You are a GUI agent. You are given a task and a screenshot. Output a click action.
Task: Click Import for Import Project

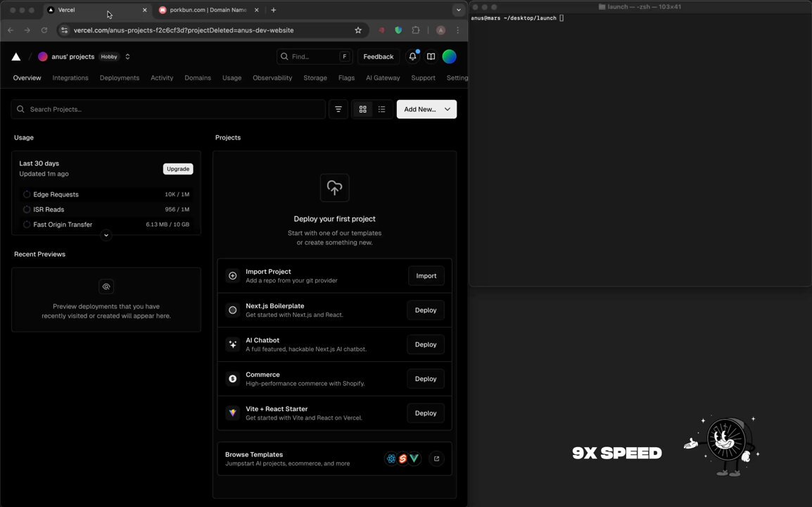[x=426, y=276]
